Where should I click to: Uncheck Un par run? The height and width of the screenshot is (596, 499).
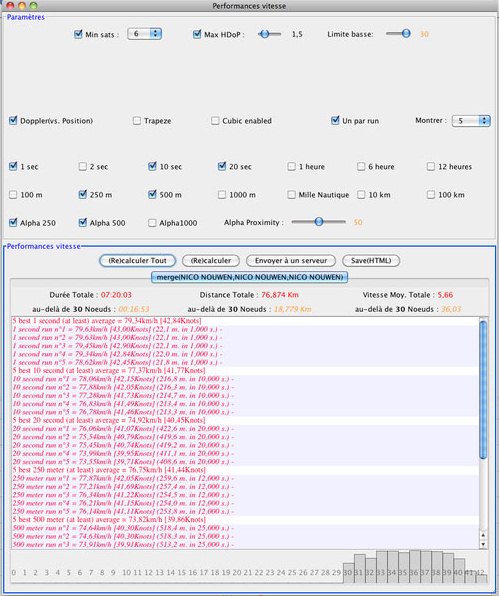(335, 120)
